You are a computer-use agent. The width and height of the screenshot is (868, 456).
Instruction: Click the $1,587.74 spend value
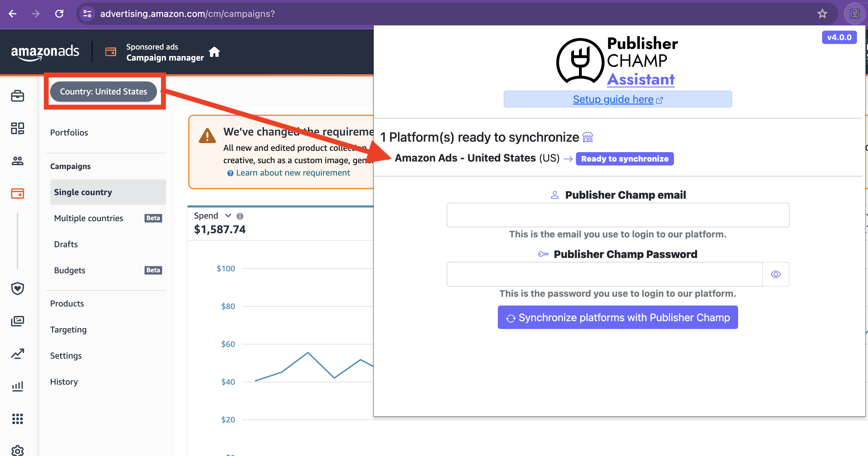(220, 230)
